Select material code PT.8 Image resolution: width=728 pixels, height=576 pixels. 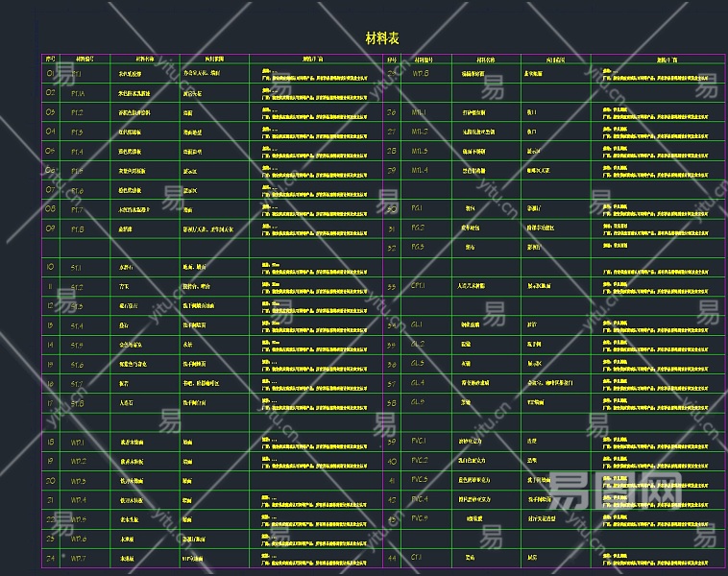[77, 229]
